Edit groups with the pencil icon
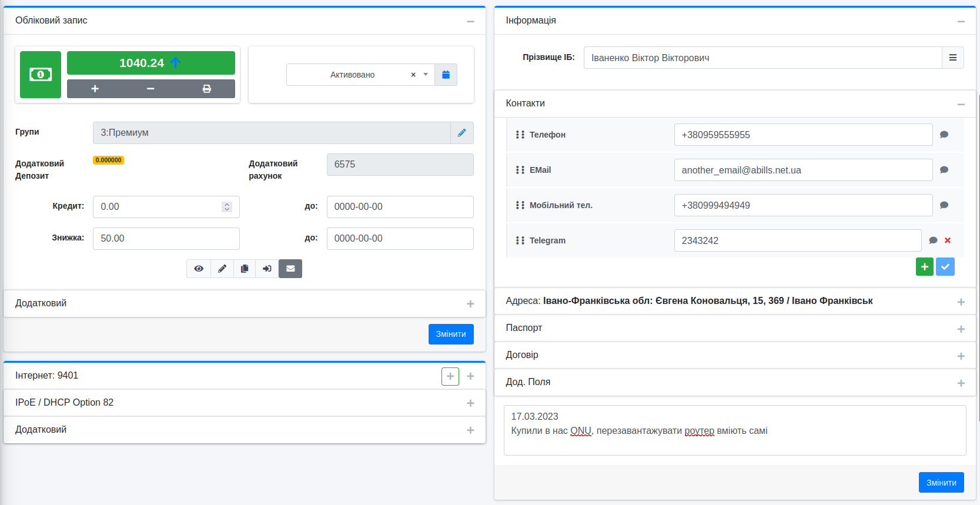Screen dimensions: 980x505 pos(462,133)
